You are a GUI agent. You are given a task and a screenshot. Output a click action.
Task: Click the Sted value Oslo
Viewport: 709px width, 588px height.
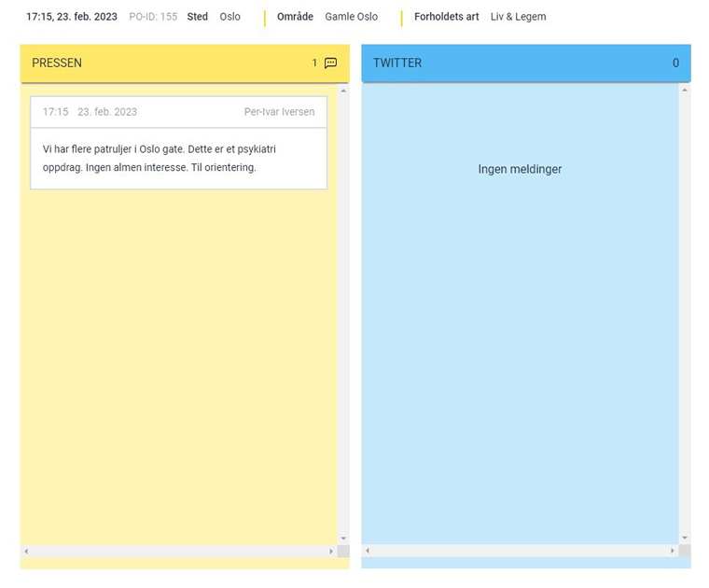(229, 17)
